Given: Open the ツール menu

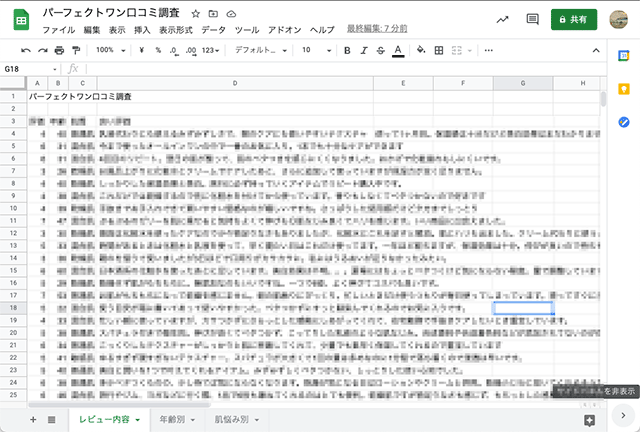Looking at the screenshot, I should coord(247,30).
